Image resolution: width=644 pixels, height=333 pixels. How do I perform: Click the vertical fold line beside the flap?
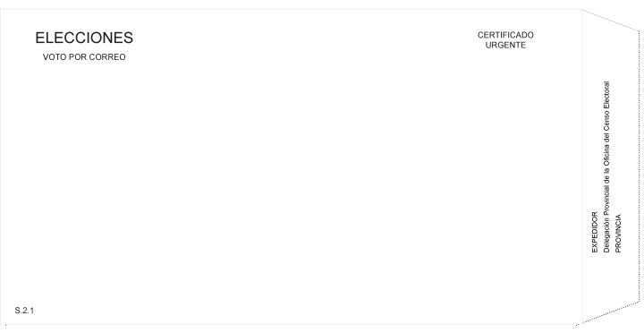coord(582,166)
